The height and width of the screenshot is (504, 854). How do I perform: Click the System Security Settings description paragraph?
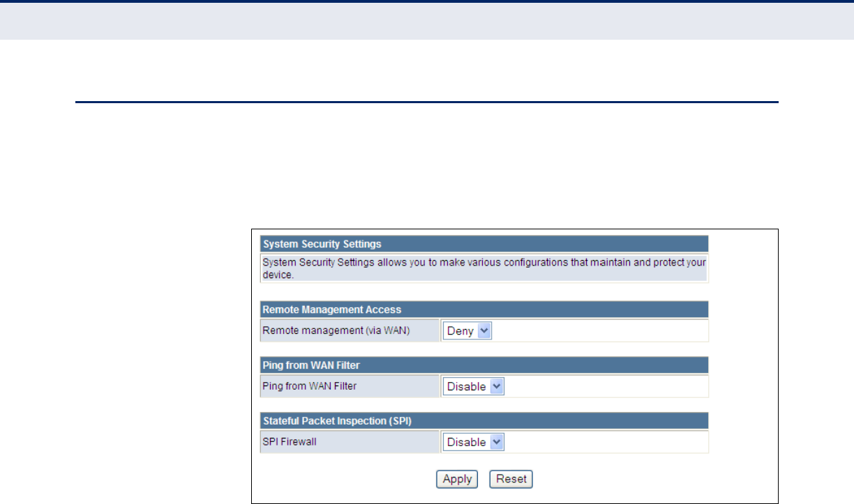(x=484, y=268)
